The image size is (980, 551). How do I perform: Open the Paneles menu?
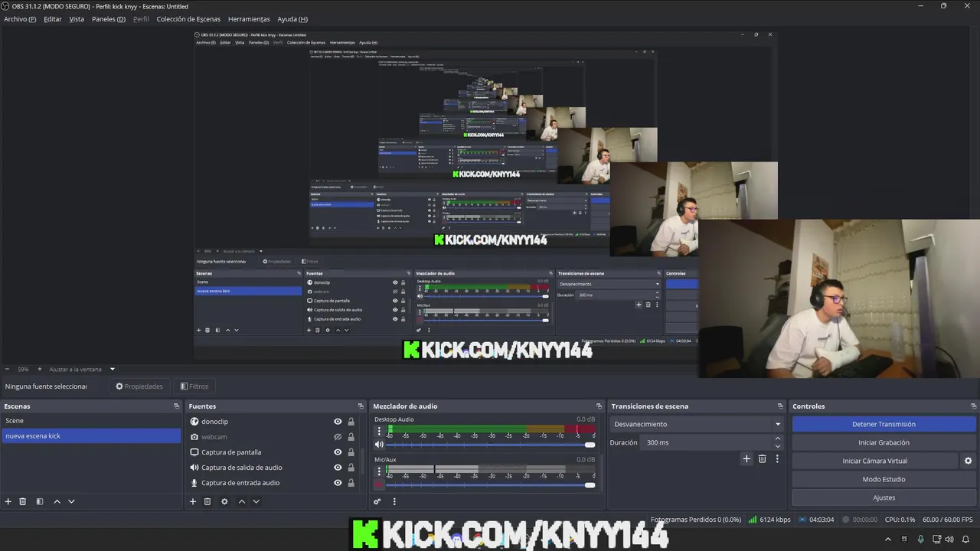(x=109, y=19)
